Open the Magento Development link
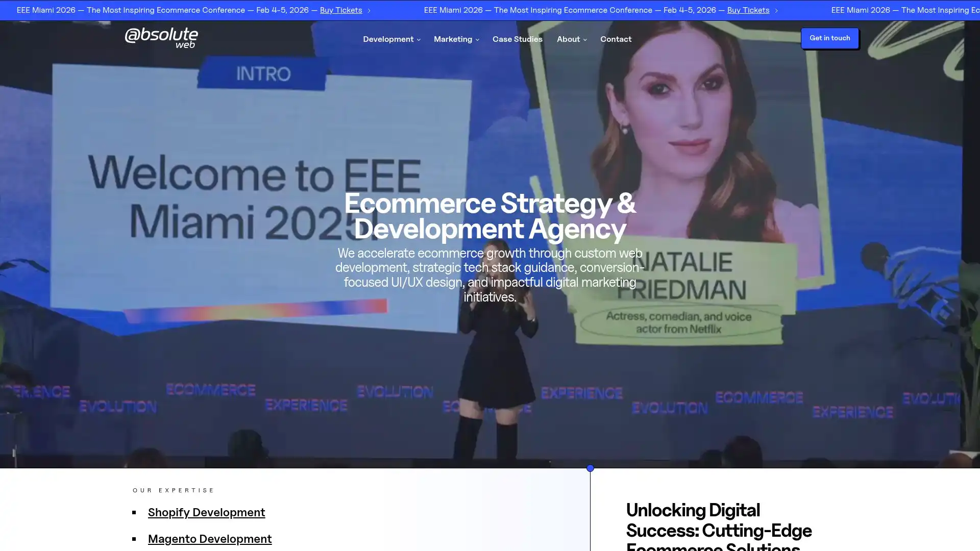Viewport: 980px width, 551px height. [209, 539]
